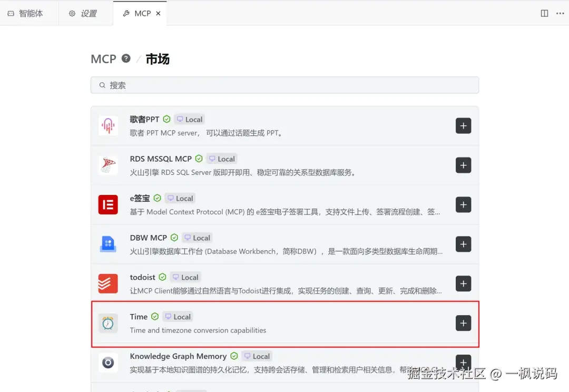Open the RDS MSSQL MCP logo icon
The image size is (569, 392).
pyautogui.click(x=108, y=165)
